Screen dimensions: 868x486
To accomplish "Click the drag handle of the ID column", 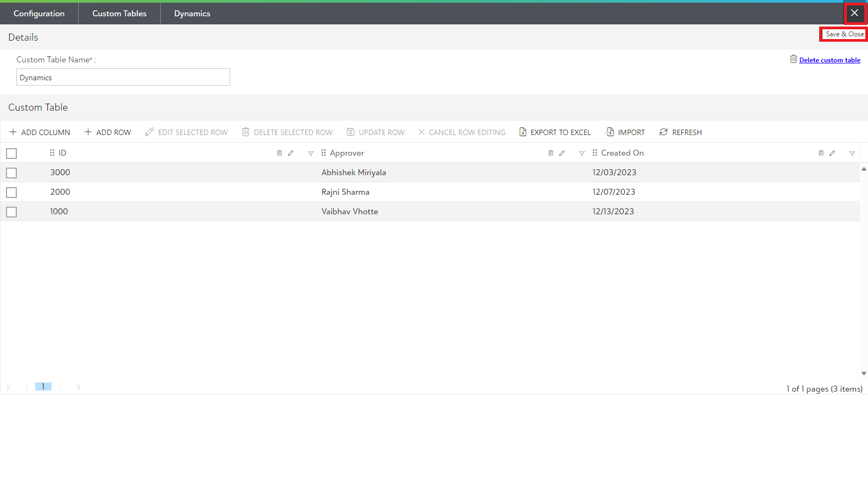I will point(52,153).
